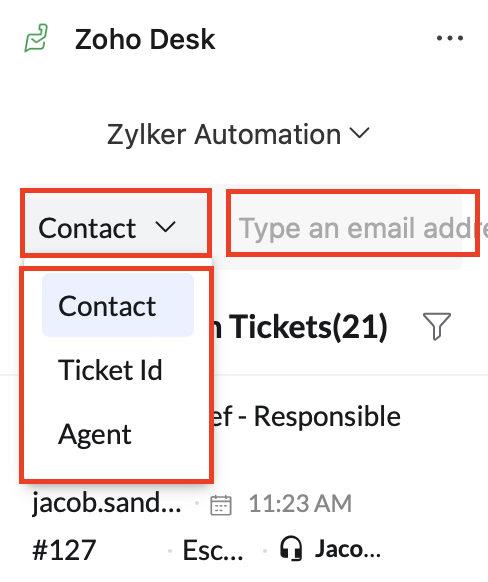
Task: Select Contact from the dropdown list
Action: click(118, 306)
